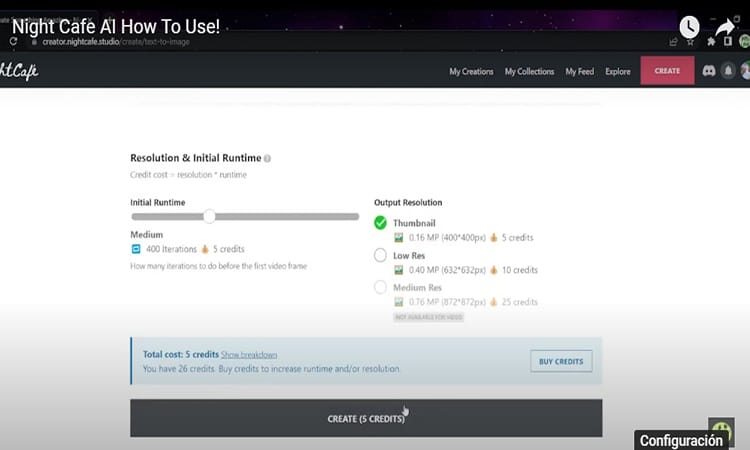
Task: Click the Configuración label
Action: point(681,440)
